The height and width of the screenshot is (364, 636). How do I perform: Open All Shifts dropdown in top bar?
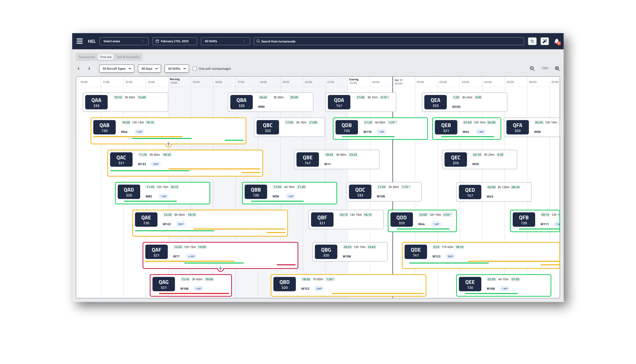pyautogui.click(x=225, y=41)
